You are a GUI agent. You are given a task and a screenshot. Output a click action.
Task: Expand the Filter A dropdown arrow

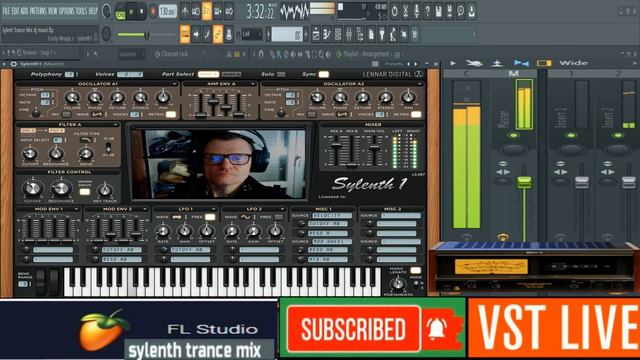click(x=116, y=124)
